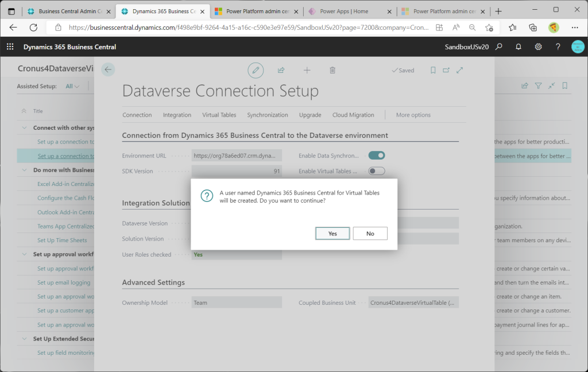The height and width of the screenshot is (372, 588).
Task: Click the edit pencil icon
Action: (256, 70)
